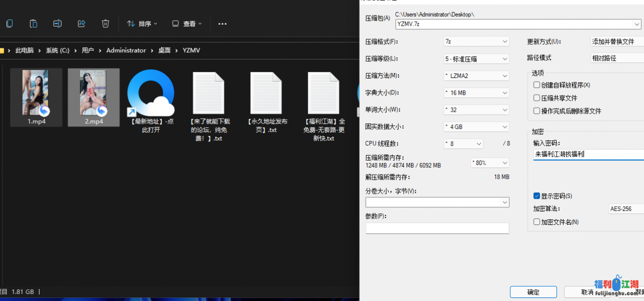This screenshot has width=644, height=301.
Task: Expand the 压缩格式 7z dropdown
Action: [x=476, y=42]
